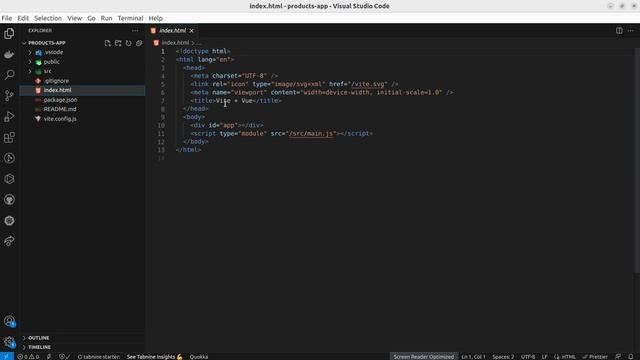Open editor more actions ellipsis menu
Screen dimensions: 640x360
pyautogui.click(x=631, y=31)
